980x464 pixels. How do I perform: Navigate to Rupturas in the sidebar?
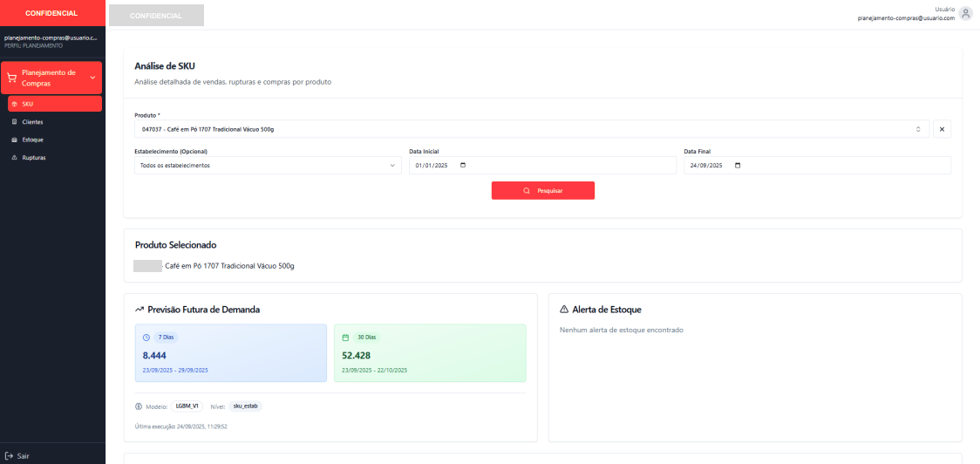pos(34,158)
